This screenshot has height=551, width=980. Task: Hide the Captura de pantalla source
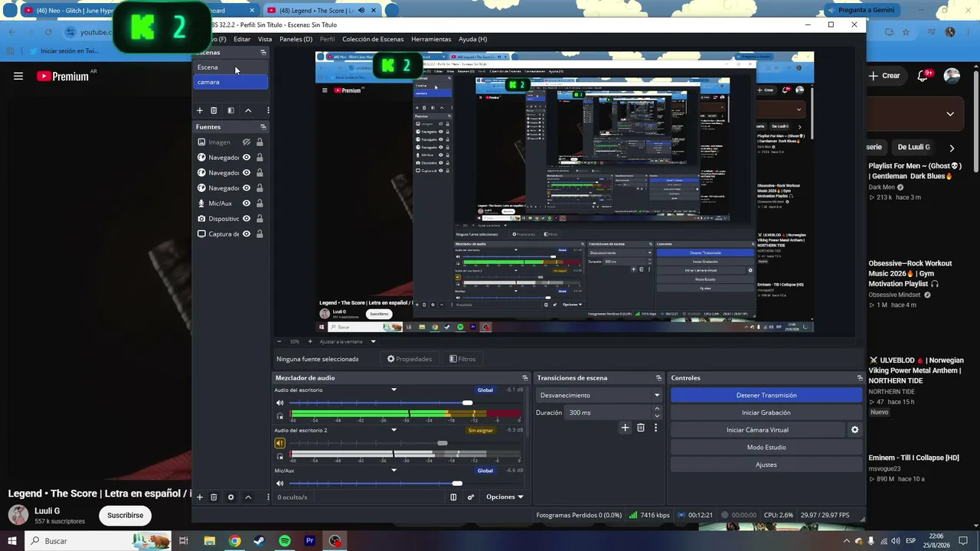coord(247,234)
